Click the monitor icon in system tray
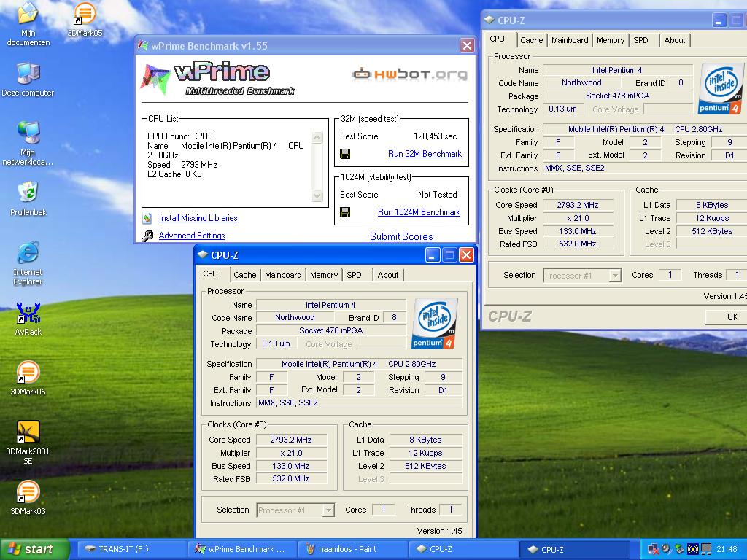Image resolution: width=747 pixels, height=560 pixels. pos(706,549)
